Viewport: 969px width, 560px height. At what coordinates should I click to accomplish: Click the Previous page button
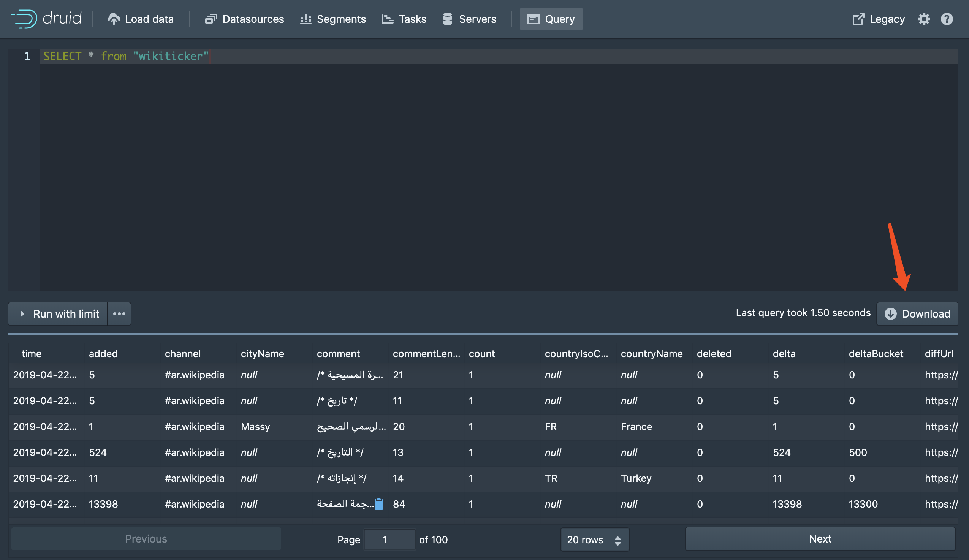pyautogui.click(x=146, y=538)
